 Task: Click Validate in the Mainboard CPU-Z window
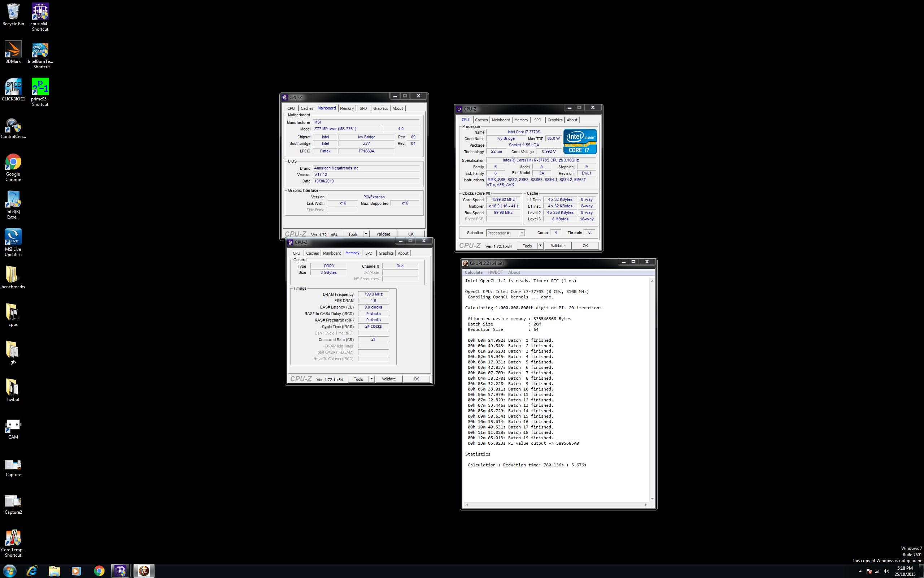tap(383, 234)
